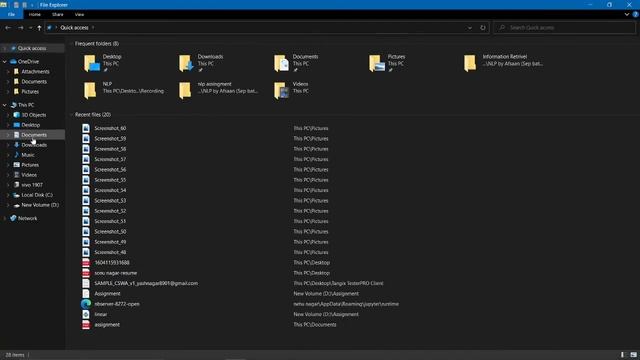Viewport: 640px width, 360px height.
Task: Switch to Details view in status bar
Action: pyautogui.click(x=622, y=355)
